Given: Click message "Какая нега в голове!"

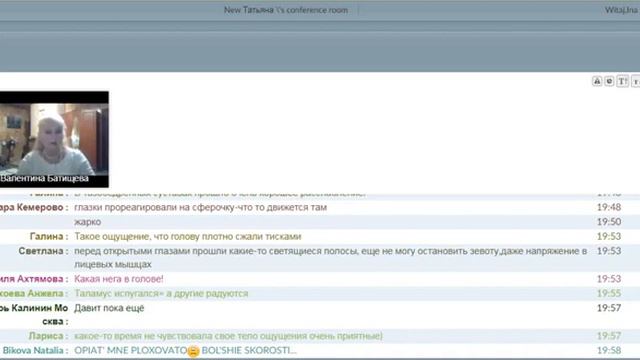Looking at the screenshot, I should (119, 279).
